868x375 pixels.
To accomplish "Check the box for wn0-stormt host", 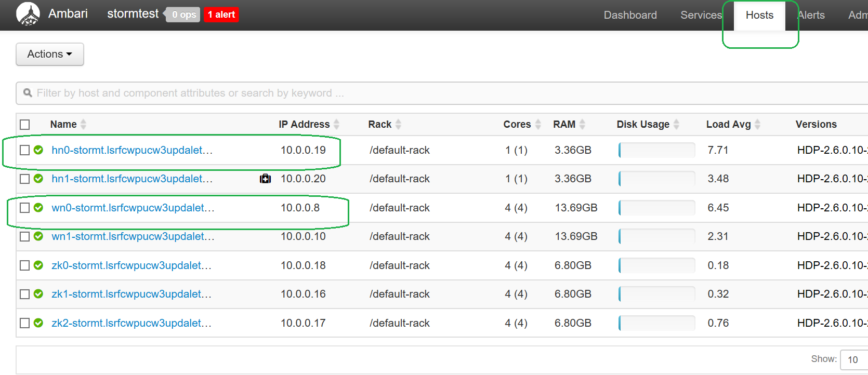I will click(x=24, y=208).
